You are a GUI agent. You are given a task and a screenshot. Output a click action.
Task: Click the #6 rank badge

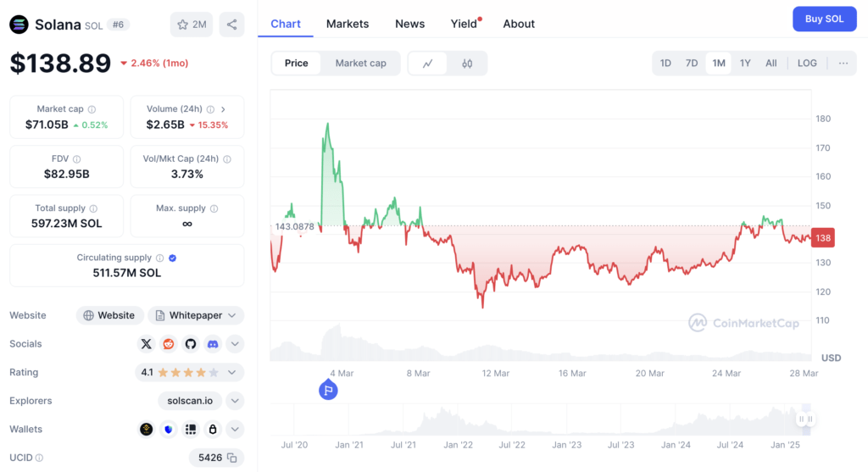click(118, 25)
